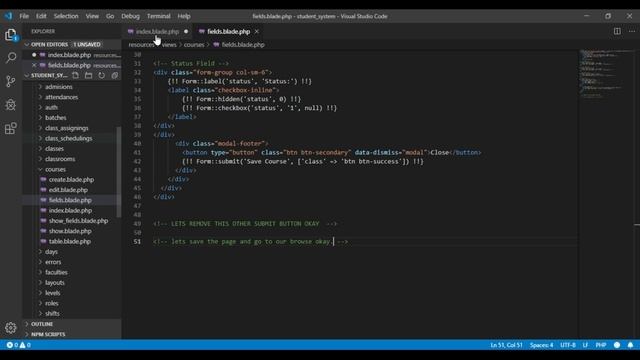Switch to the index.blade.php tab
This screenshot has width=640, height=360.
(157, 31)
